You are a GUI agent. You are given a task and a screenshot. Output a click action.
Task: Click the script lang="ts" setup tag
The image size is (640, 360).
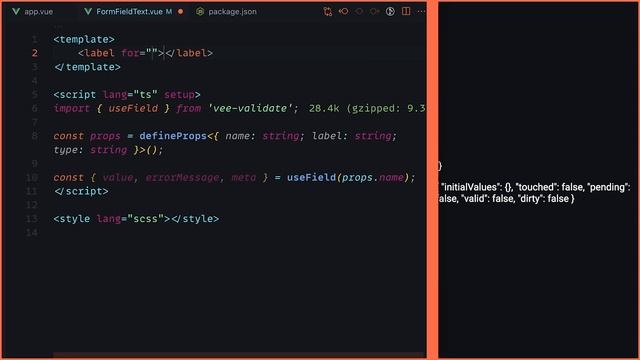tap(127, 94)
